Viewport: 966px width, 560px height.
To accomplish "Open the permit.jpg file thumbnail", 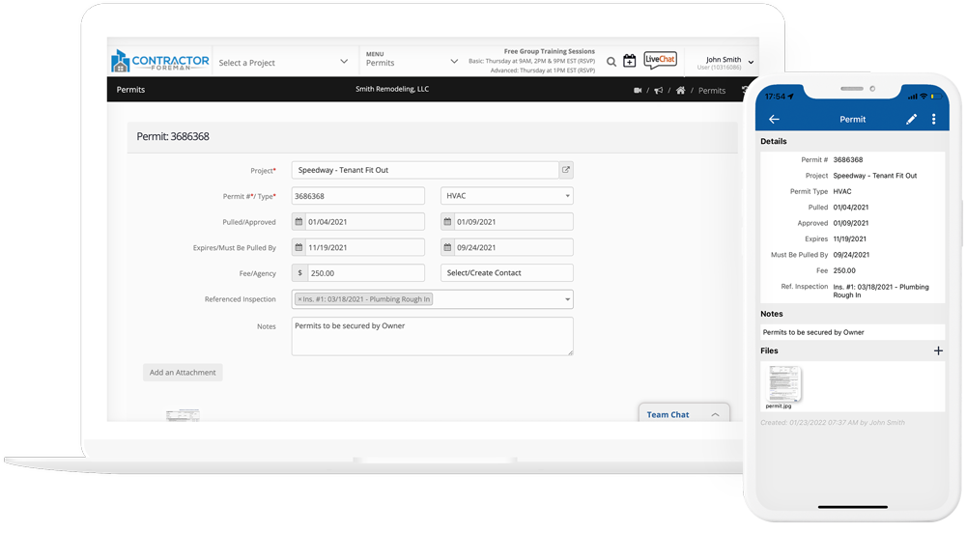I will click(782, 384).
